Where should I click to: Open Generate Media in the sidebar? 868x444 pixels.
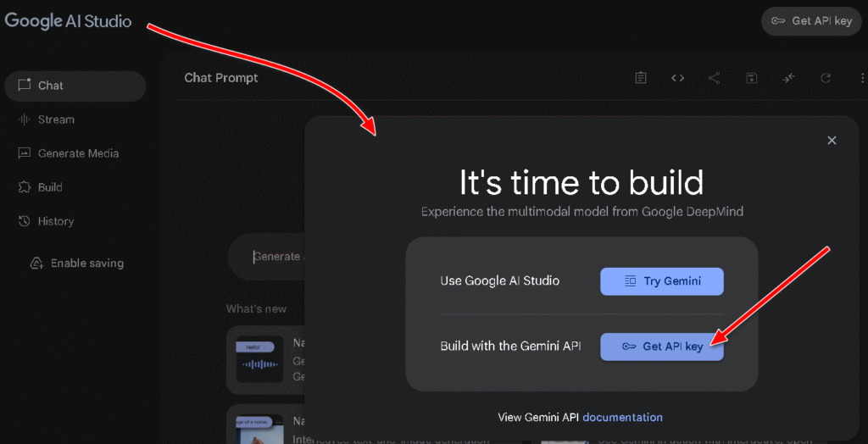coord(75,153)
